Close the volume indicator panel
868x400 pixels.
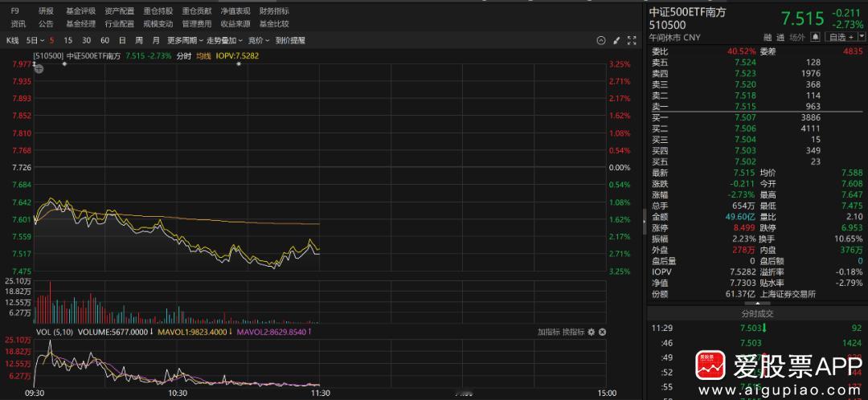pos(602,332)
